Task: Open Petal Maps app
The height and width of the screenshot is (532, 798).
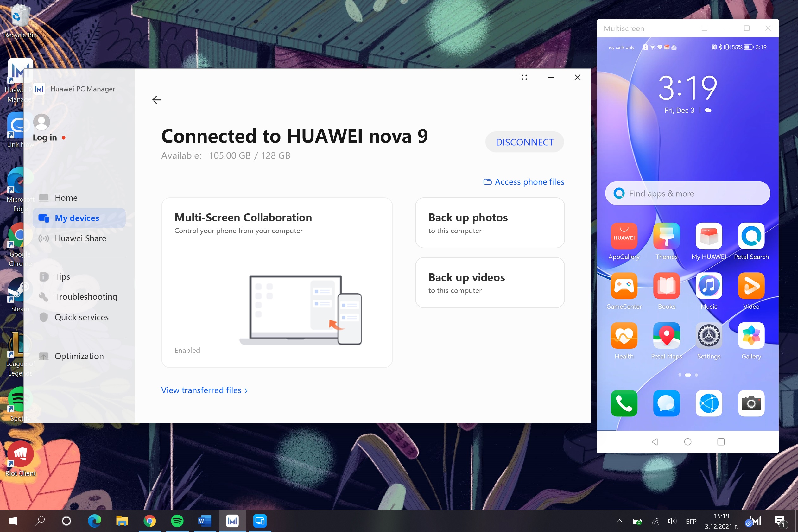Action: (666, 336)
